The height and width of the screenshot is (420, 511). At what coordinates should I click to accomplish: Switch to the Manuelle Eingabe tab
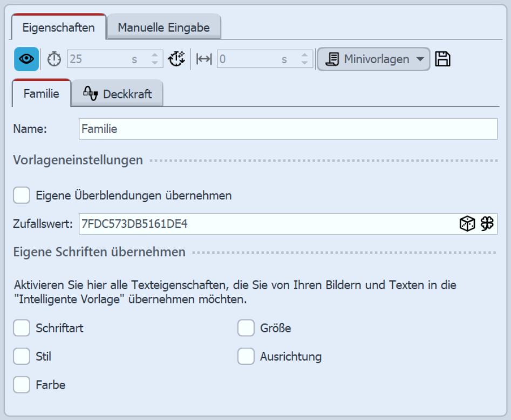point(163,26)
